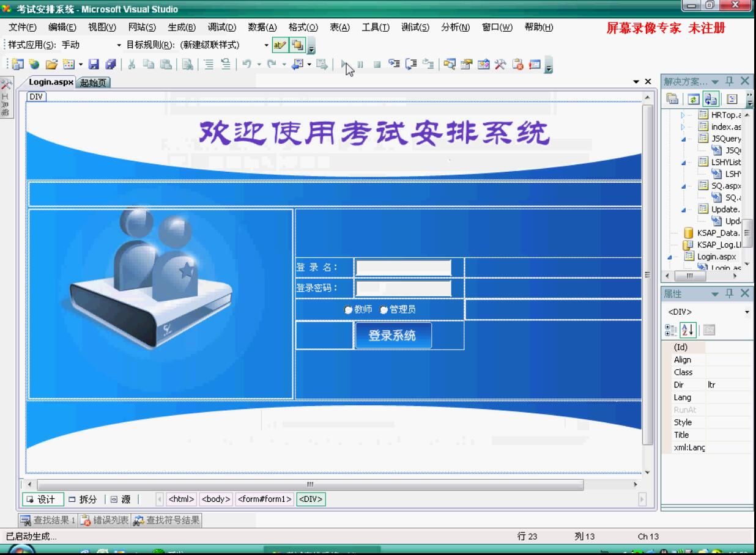Click the Toolbox wrench icon in toolbar
This screenshot has height=555, width=756.
(500, 64)
